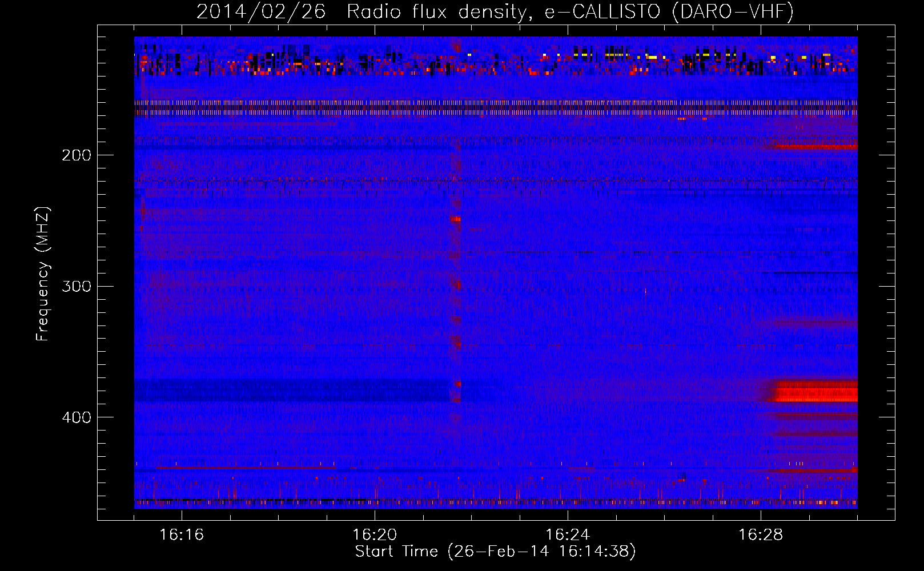Click the 300 frequency tick label
924x571 pixels.
point(77,286)
